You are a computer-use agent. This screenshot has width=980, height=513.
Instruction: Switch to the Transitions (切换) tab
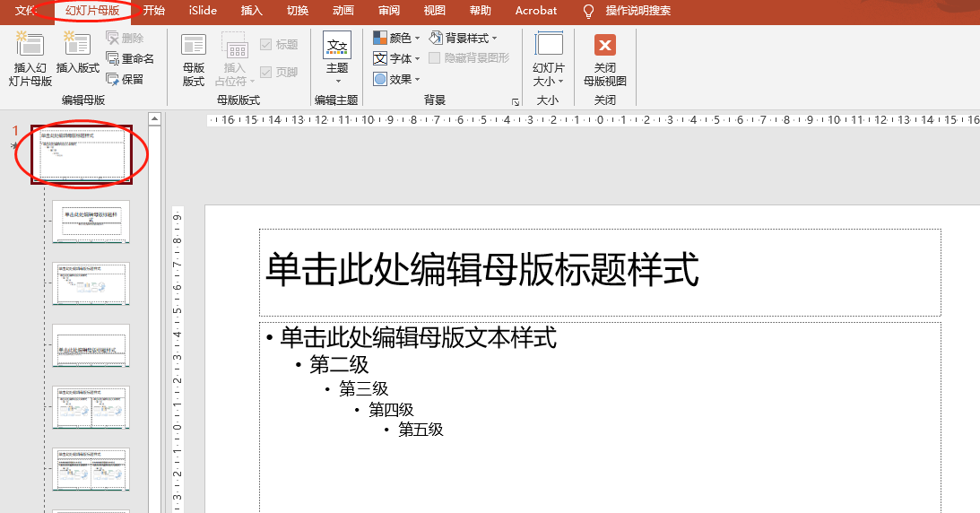[x=298, y=11]
